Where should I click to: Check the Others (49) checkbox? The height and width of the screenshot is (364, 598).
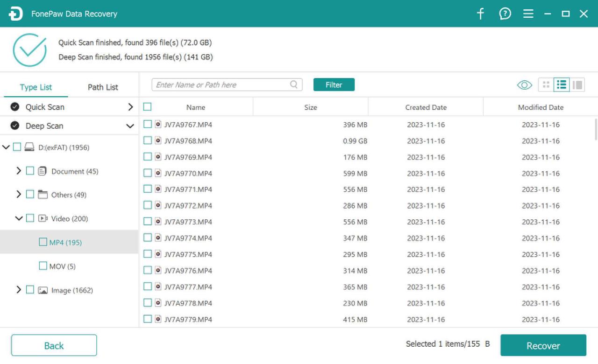click(30, 194)
